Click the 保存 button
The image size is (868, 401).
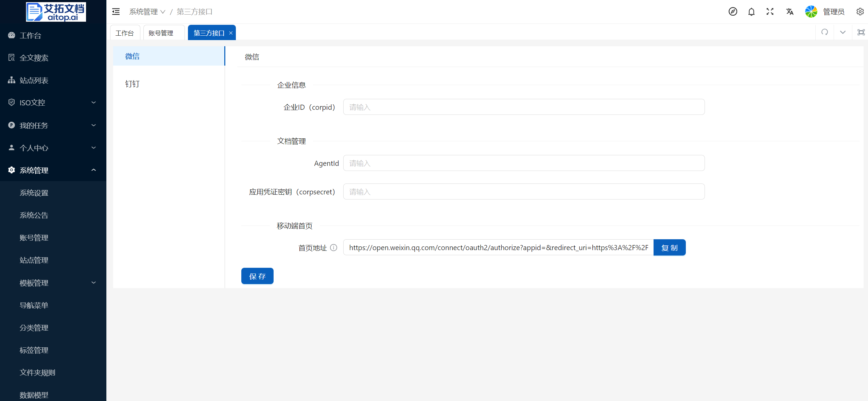point(257,276)
